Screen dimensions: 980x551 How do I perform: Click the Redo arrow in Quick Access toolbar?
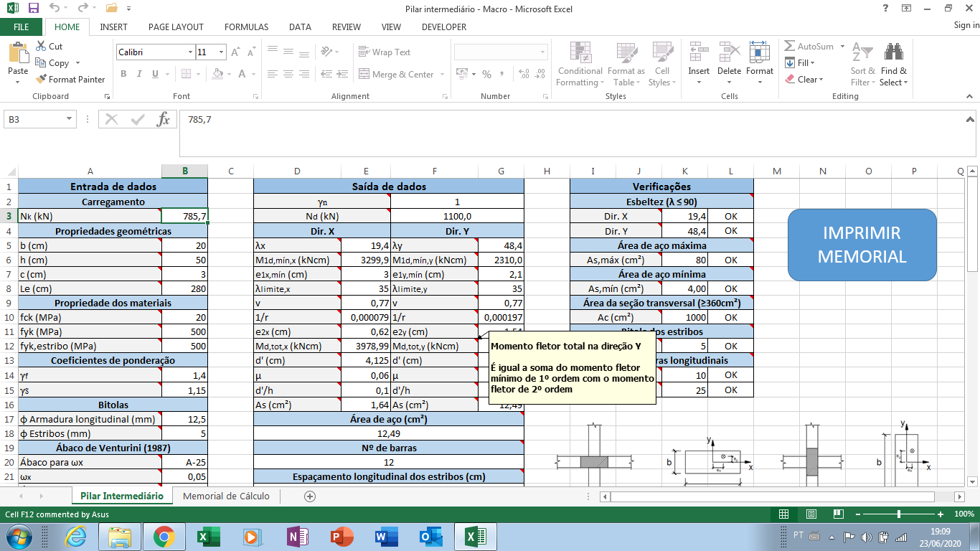click(x=82, y=8)
